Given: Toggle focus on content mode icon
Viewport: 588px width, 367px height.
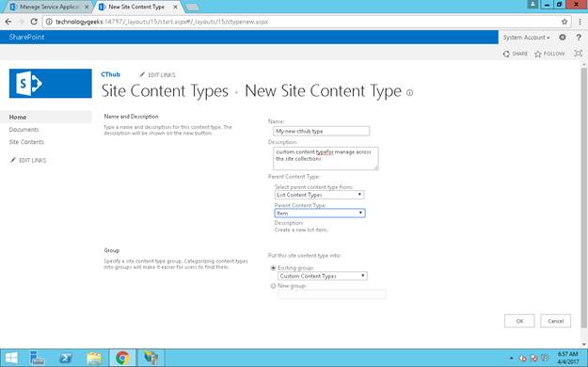Looking at the screenshot, I should tap(579, 54).
